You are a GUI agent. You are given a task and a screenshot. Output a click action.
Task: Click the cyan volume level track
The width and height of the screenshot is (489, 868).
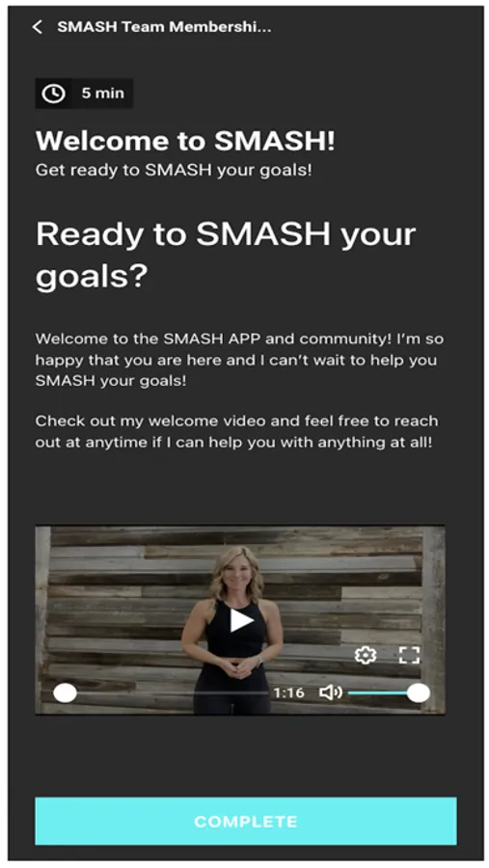tap(378, 692)
